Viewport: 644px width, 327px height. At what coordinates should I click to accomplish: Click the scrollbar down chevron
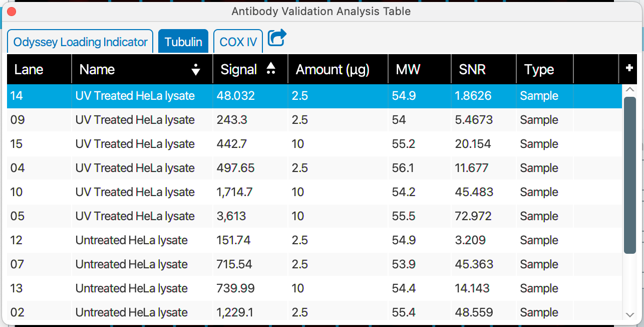[630, 313]
